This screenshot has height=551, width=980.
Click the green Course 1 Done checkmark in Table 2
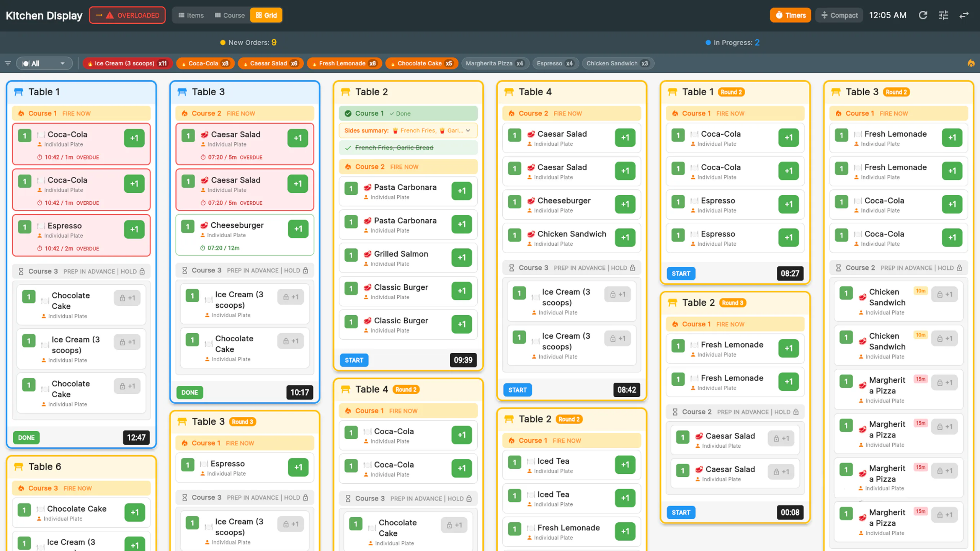348,113
